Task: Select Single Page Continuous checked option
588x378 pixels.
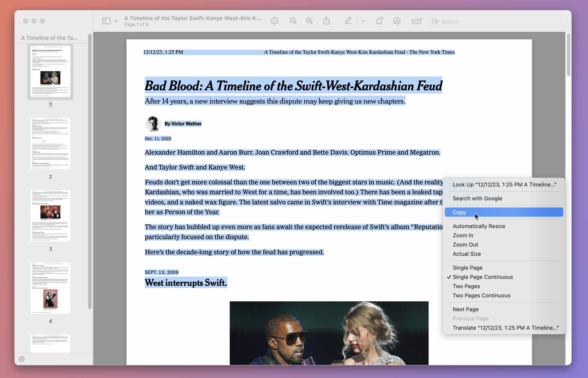Action: [482, 277]
